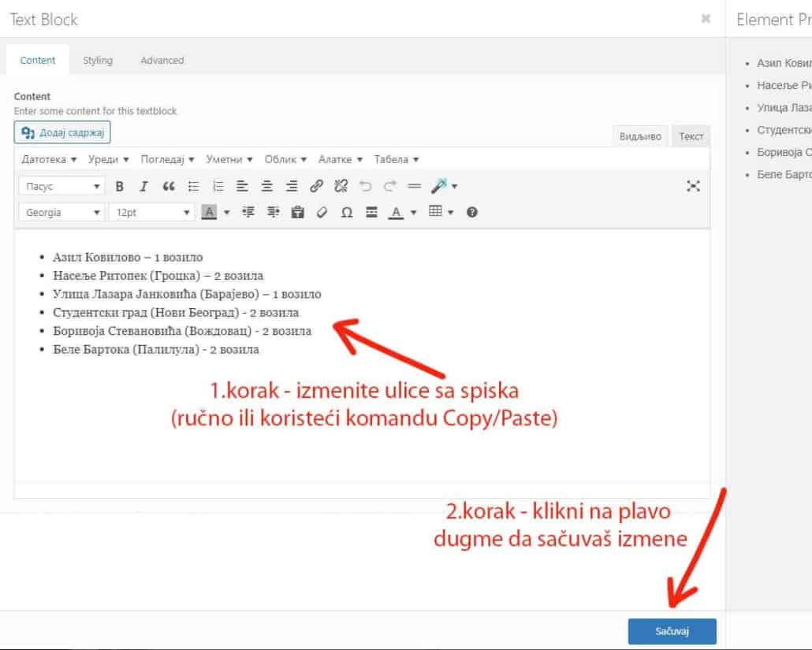This screenshot has height=650, width=812.
Task: Open the Табела menu
Action: click(x=396, y=159)
